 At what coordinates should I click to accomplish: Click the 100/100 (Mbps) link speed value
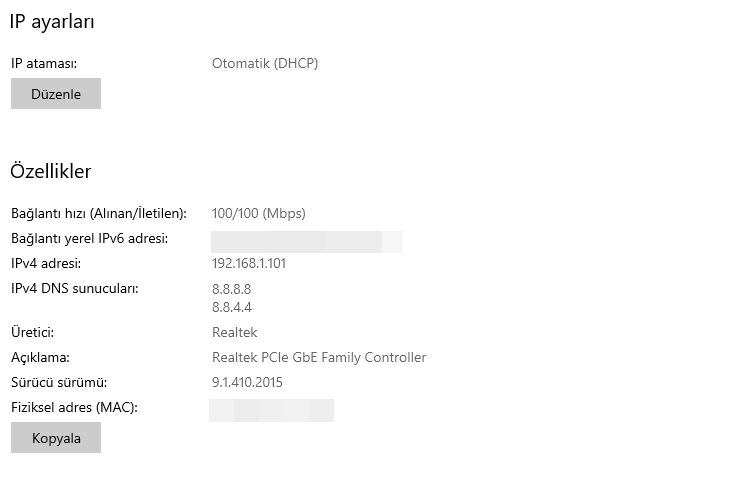pyautogui.click(x=258, y=213)
